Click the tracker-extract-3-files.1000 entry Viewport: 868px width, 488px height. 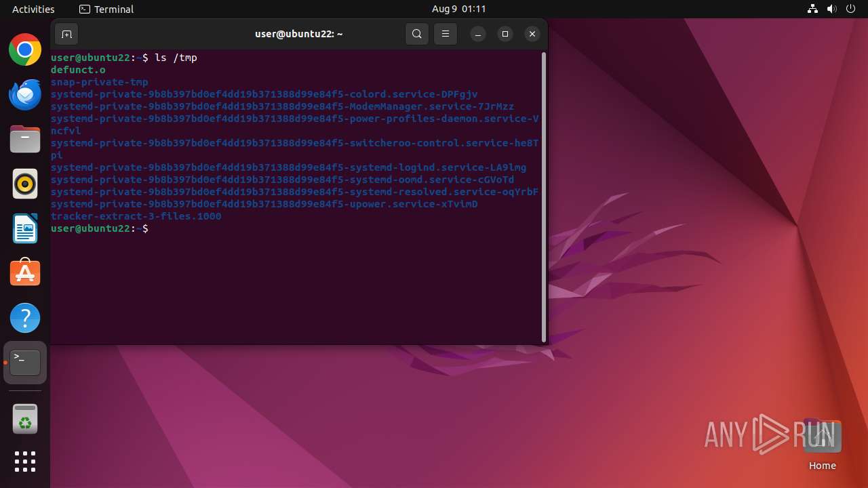(x=136, y=216)
